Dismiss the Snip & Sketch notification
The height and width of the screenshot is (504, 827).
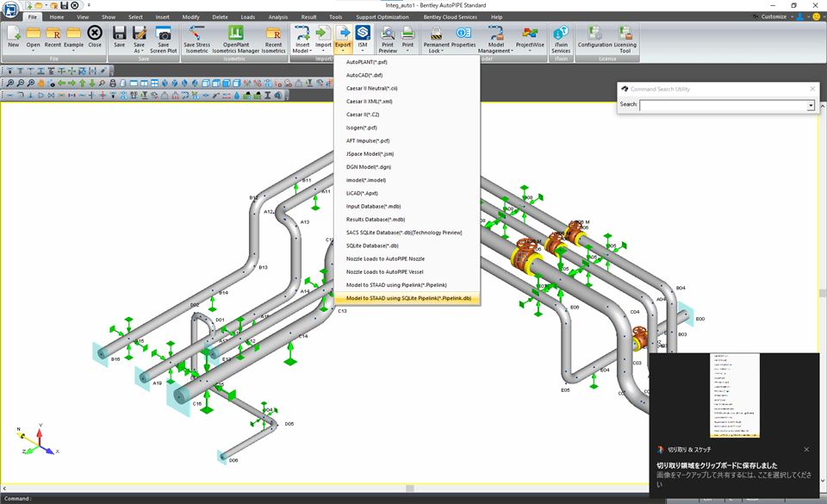[x=806, y=450]
